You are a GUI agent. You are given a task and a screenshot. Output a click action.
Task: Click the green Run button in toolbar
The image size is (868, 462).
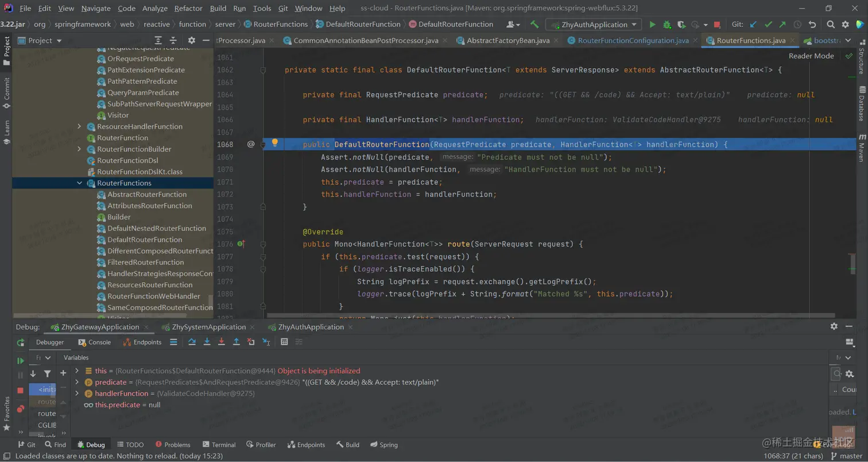point(652,25)
